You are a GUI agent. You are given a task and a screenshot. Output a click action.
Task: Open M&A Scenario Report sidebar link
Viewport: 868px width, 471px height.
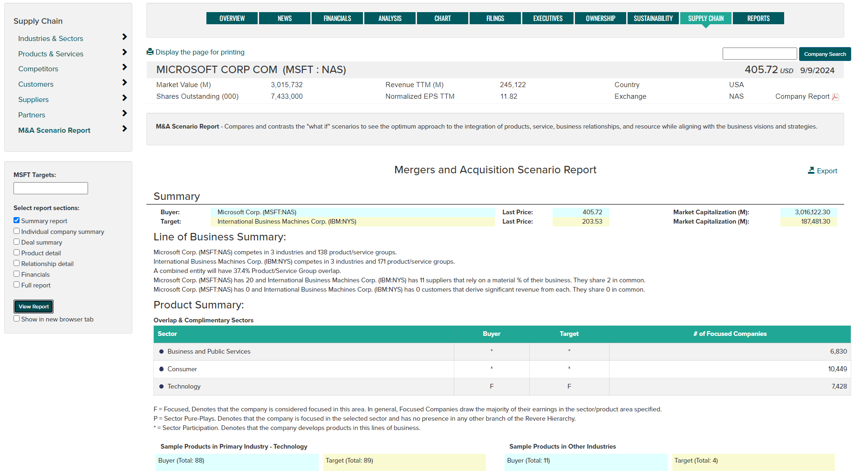[x=55, y=130]
